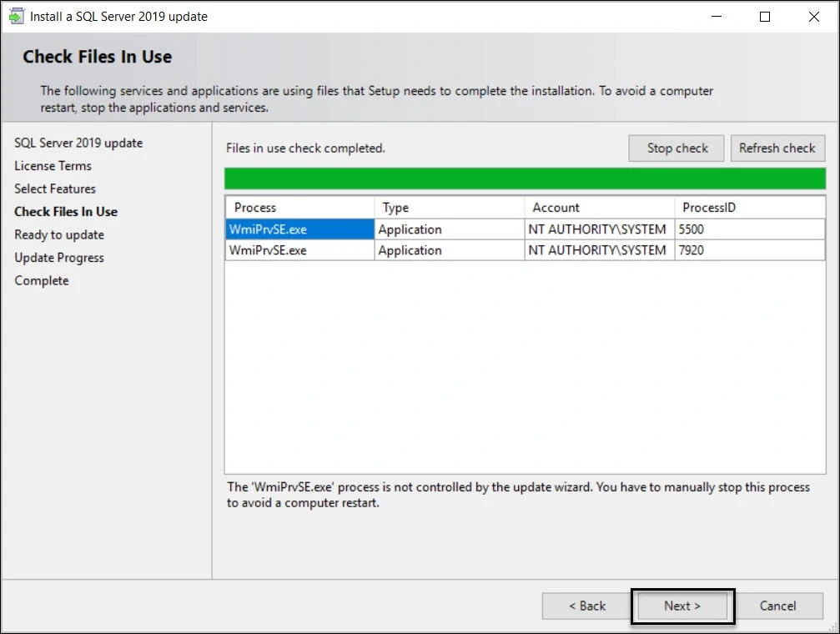This screenshot has height=634, width=840.
Task: Click the ProcessID value 7920
Action: 749,250
